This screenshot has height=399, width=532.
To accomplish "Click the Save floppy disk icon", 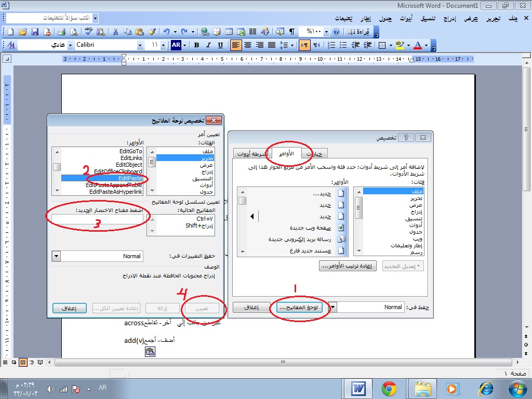I will tap(35, 32).
